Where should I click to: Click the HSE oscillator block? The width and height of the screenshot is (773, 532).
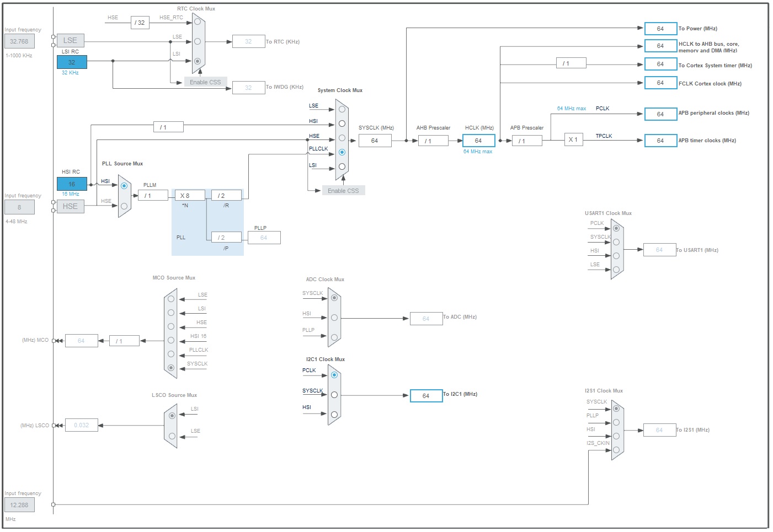click(71, 206)
